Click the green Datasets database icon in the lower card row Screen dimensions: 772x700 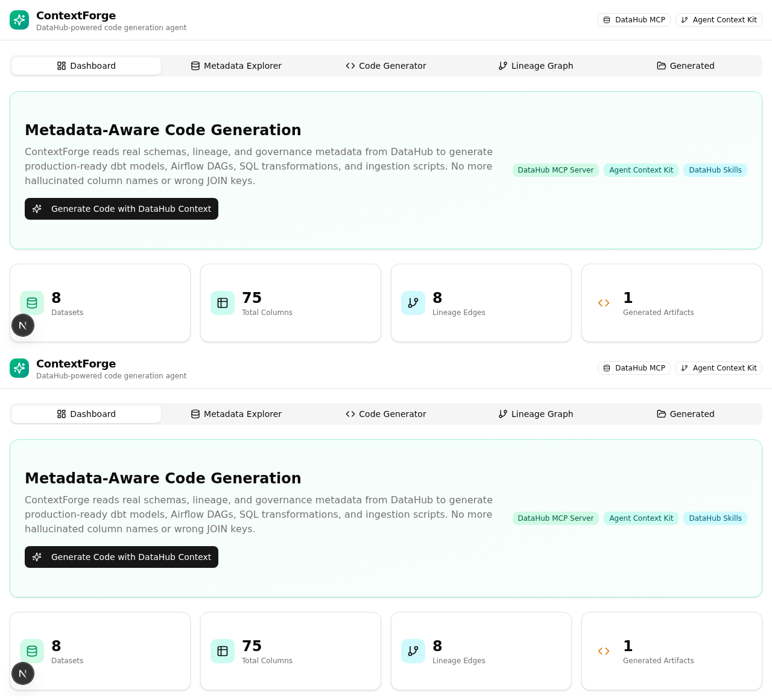[x=32, y=651]
